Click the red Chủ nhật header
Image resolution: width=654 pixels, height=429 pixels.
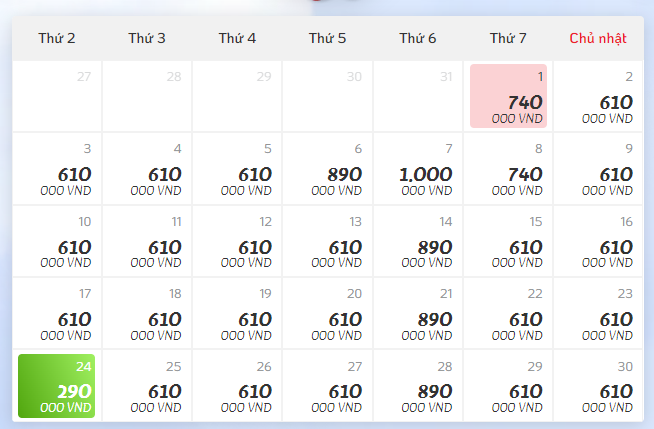[x=598, y=38]
